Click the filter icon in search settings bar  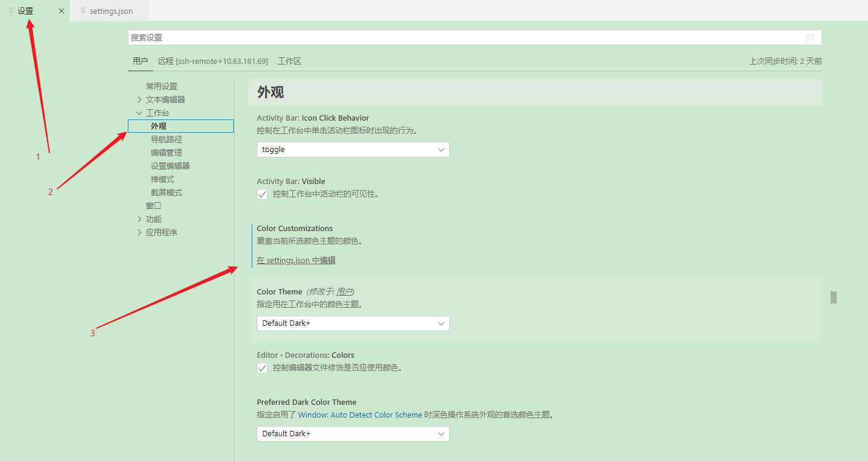[810, 37]
